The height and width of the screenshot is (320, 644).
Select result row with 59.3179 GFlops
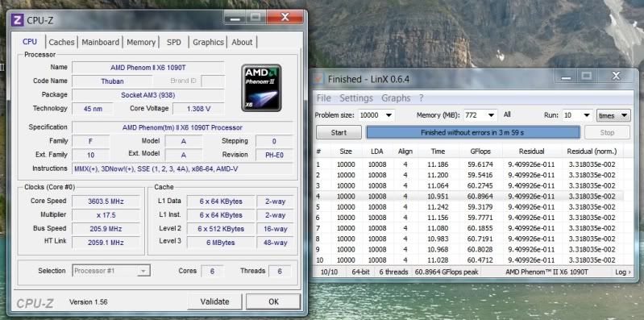coord(468,207)
